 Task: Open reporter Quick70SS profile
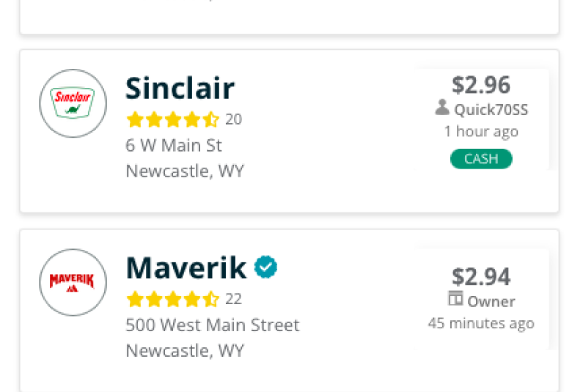coord(491,109)
